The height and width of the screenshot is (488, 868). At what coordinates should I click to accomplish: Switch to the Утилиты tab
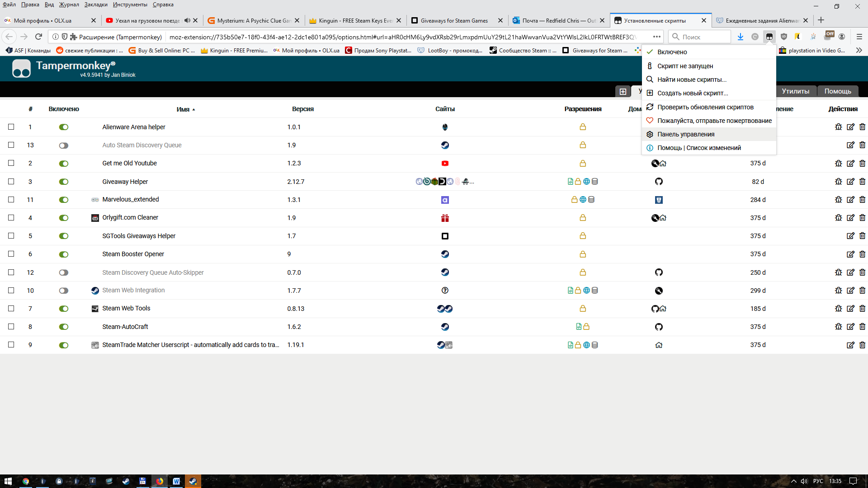tap(796, 91)
